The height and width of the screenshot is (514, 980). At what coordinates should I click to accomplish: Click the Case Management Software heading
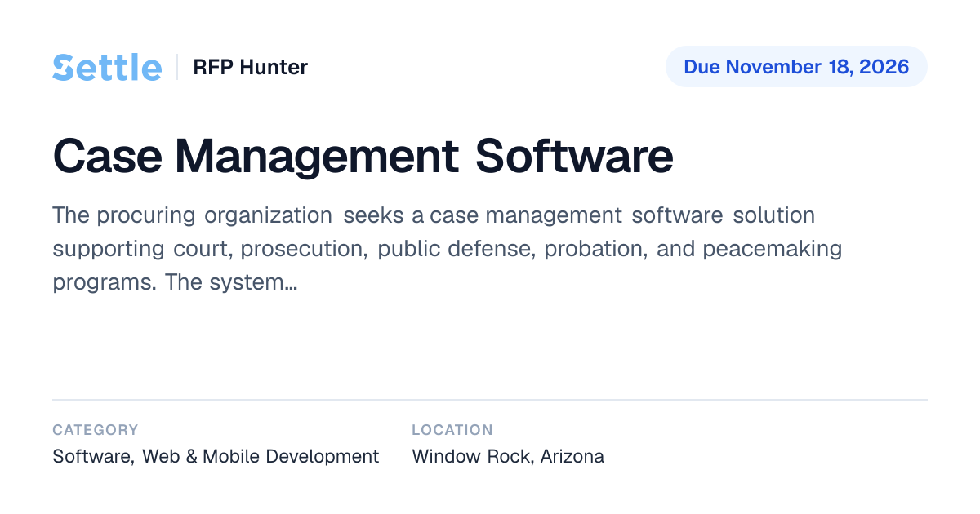click(x=363, y=156)
